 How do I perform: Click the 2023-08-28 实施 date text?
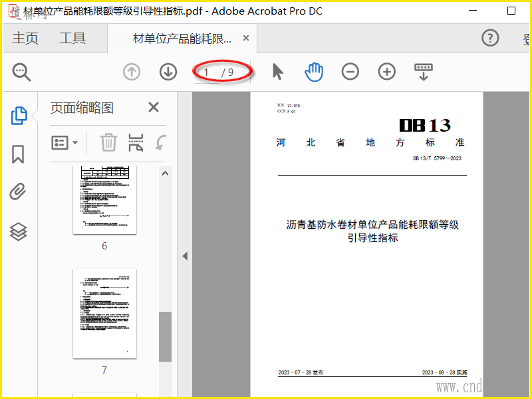(x=444, y=372)
